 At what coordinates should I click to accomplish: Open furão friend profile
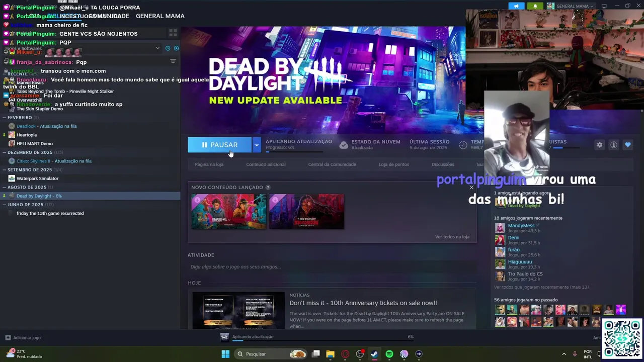click(514, 250)
